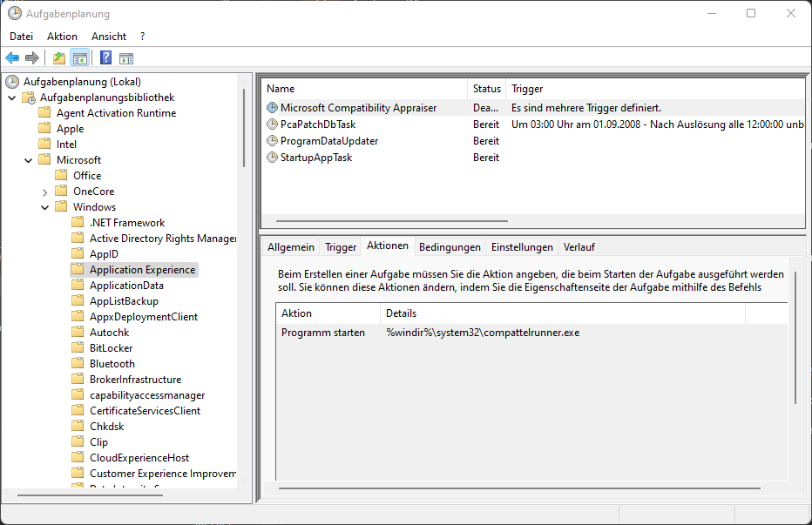This screenshot has width=812, height=525.
Task: Click the Office folder icon
Action: (x=62, y=175)
